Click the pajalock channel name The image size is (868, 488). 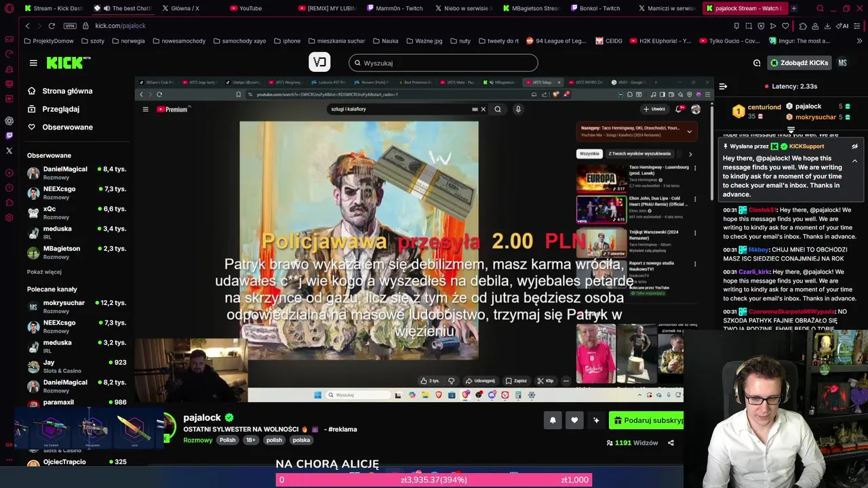click(x=202, y=418)
